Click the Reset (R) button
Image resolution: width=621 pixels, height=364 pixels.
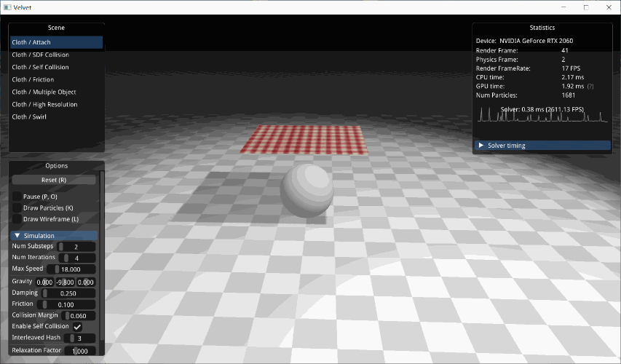tap(54, 180)
